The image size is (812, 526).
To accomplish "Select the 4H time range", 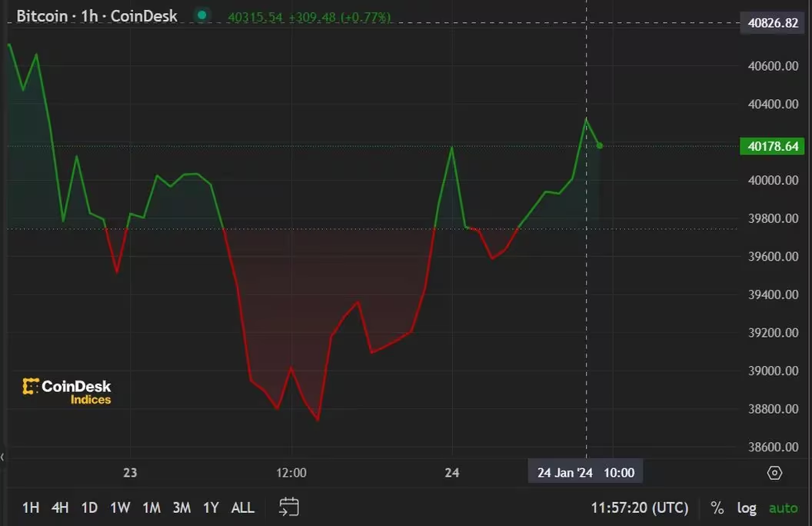I will [60, 508].
